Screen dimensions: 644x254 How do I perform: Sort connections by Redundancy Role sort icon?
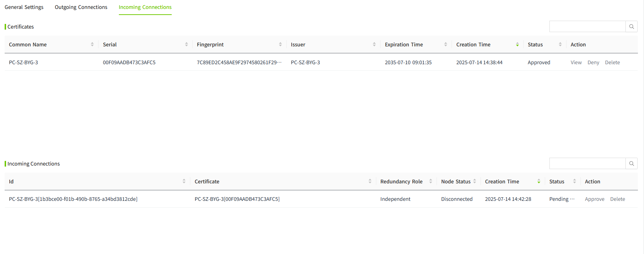(431, 182)
